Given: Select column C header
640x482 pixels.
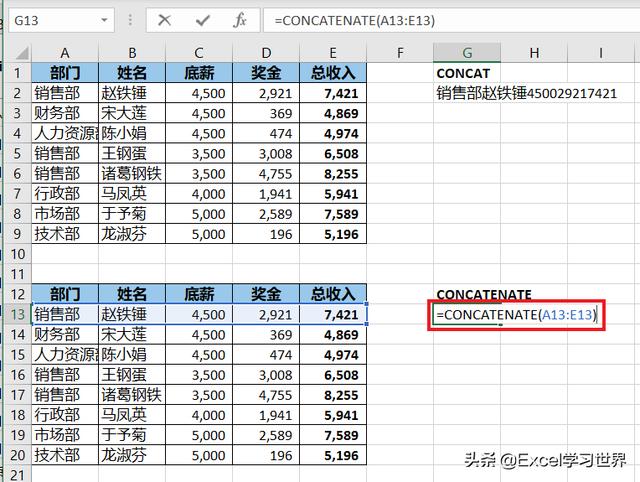Looking at the screenshot, I should pos(199,53).
